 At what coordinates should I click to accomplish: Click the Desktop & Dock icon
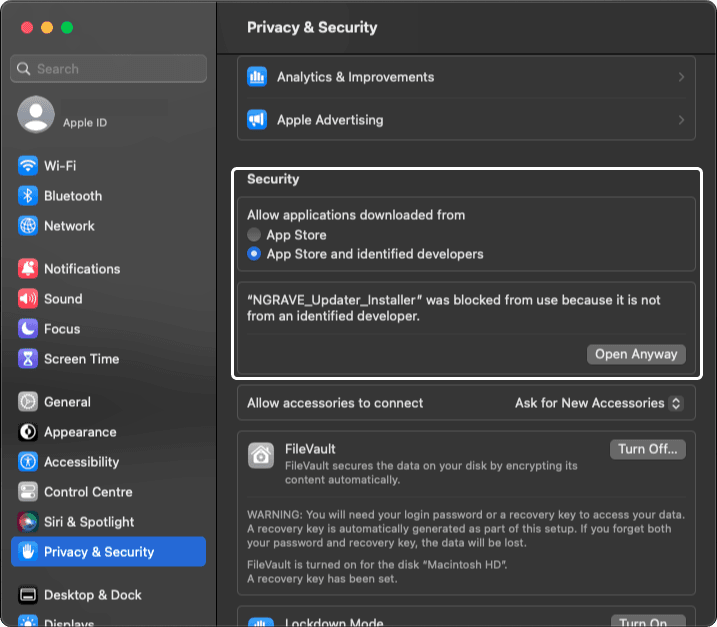click(x=28, y=595)
